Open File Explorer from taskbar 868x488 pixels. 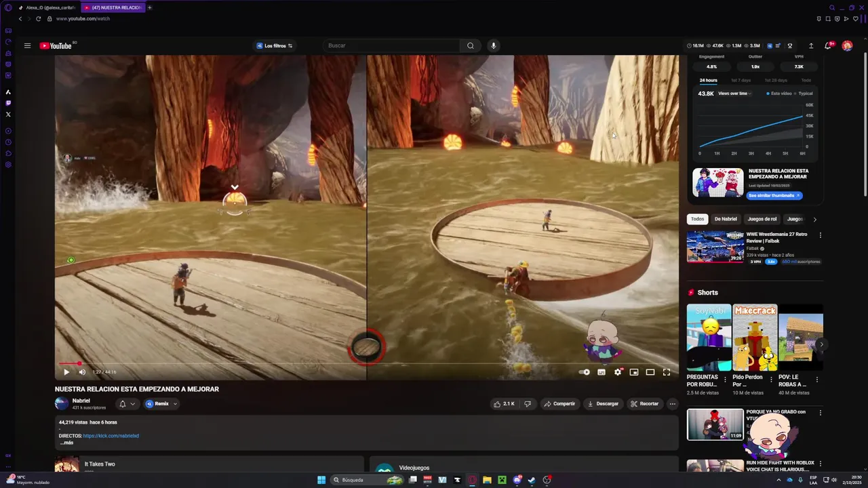[487, 480]
